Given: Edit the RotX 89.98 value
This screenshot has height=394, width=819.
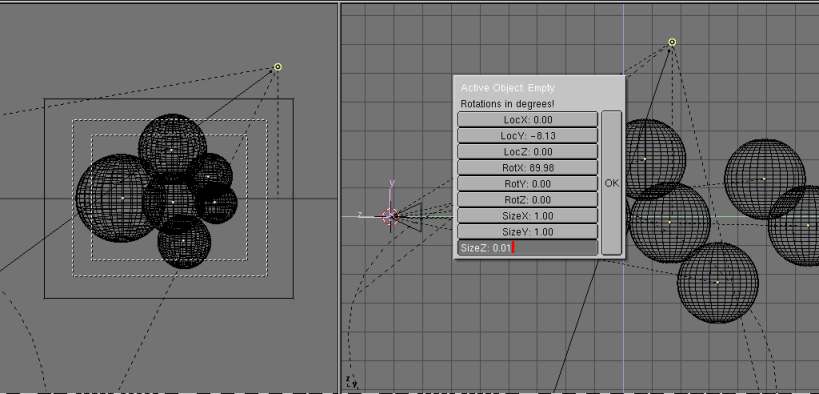Looking at the screenshot, I should click(528, 168).
